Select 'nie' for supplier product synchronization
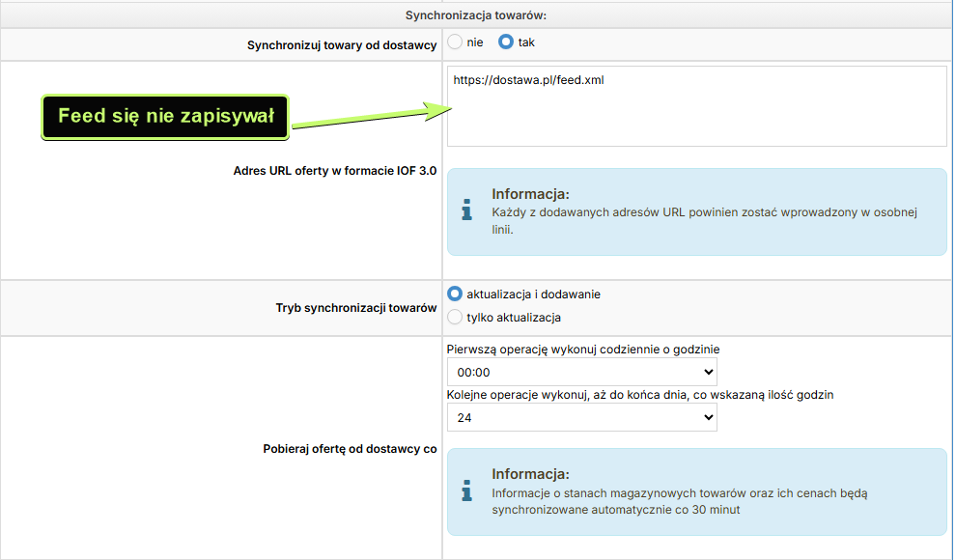956x560 pixels. click(455, 42)
